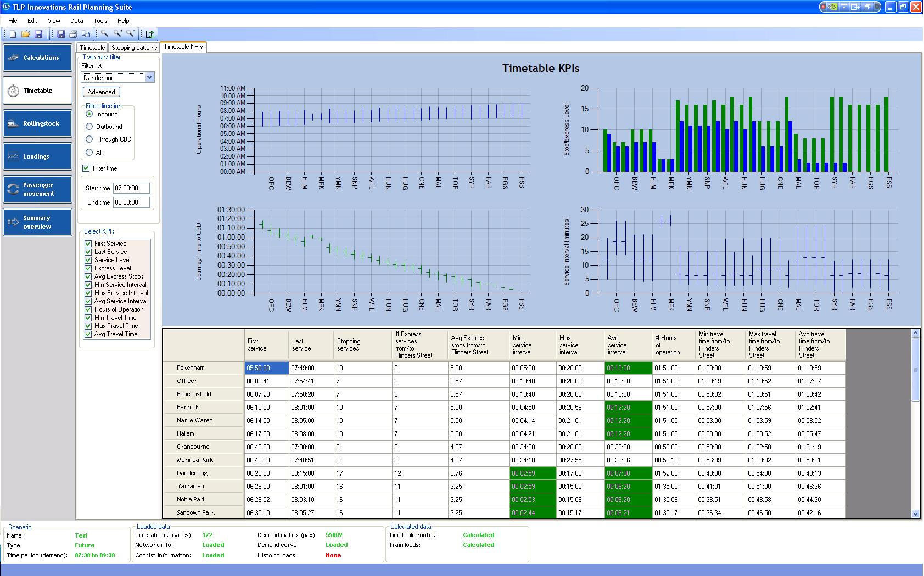Screen dimensions: 924x576
Task: Select the All direction radio button
Action: coord(89,153)
